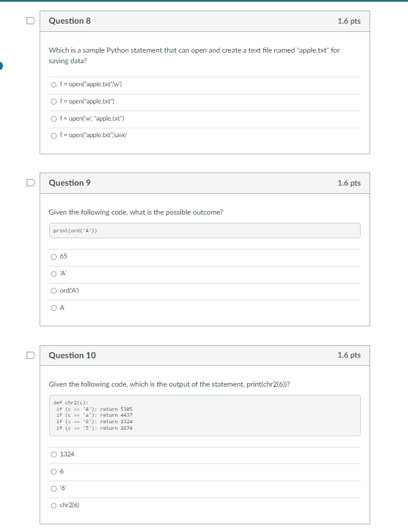Click the Question 8 header bar
The height and width of the screenshot is (532, 408).
[x=204, y=21]
